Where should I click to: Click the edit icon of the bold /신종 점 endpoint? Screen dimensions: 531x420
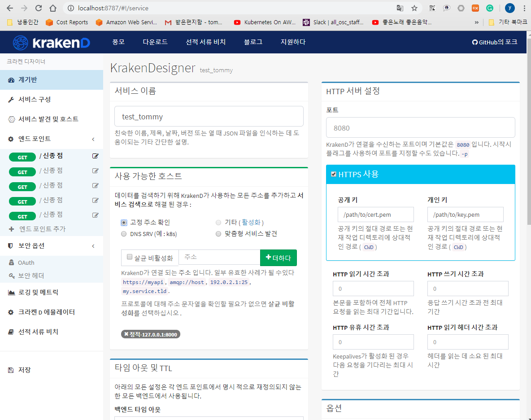tap(96, 156)
